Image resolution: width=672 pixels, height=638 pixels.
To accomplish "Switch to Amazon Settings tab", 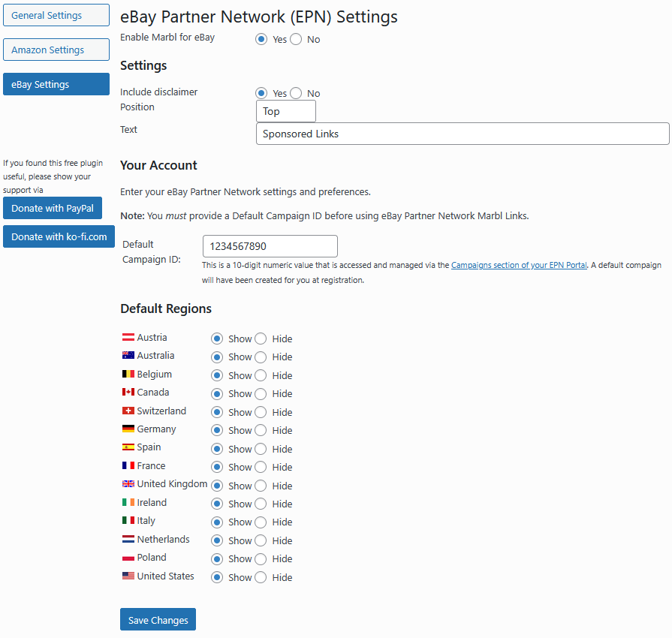I will tap(56, 50).
